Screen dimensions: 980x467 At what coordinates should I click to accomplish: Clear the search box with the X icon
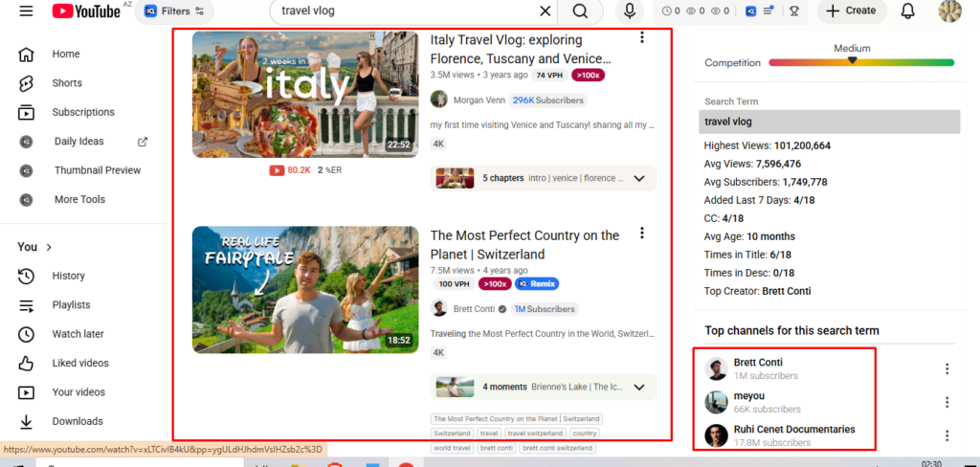[x=545, y=11]
